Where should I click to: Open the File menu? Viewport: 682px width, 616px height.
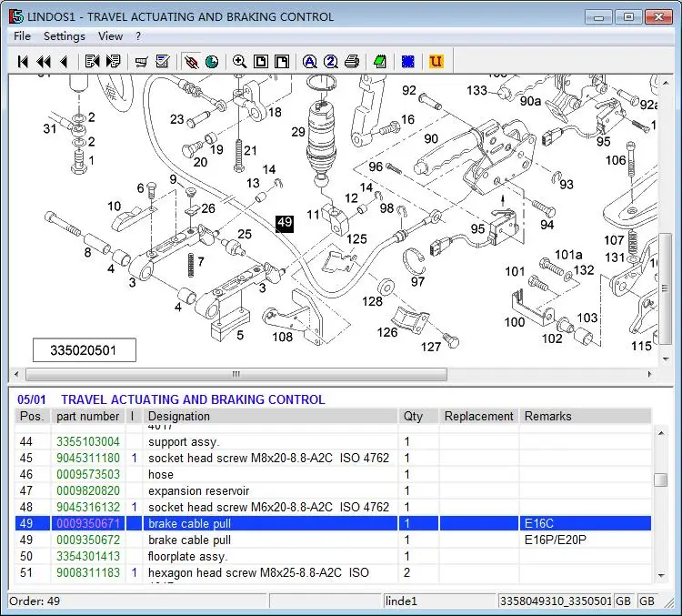click(x=22, y=36)
